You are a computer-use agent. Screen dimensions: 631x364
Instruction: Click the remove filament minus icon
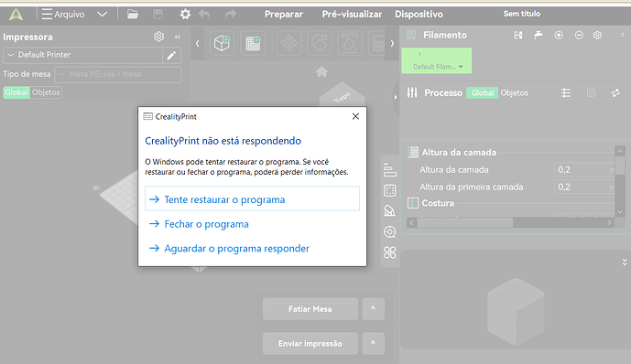click(579, 35)
